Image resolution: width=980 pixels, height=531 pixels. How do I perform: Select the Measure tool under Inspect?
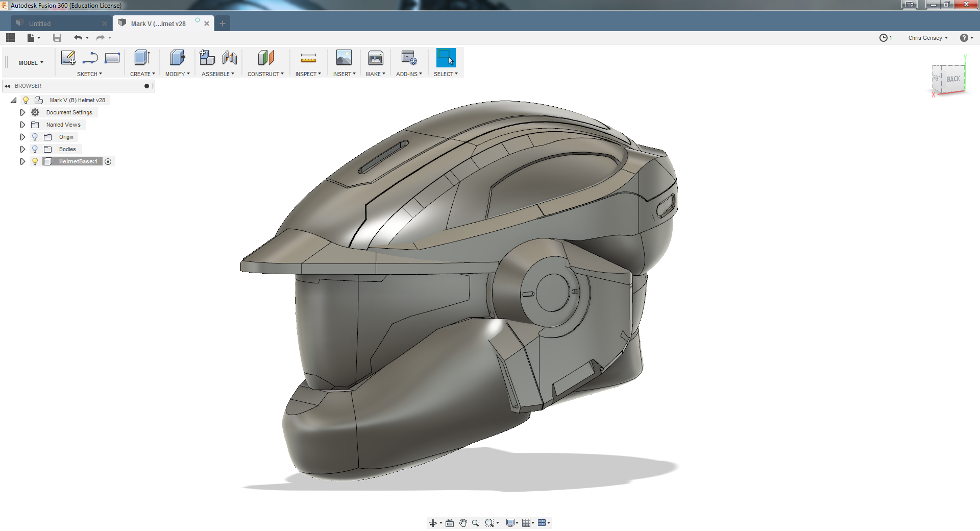point(308,58)
